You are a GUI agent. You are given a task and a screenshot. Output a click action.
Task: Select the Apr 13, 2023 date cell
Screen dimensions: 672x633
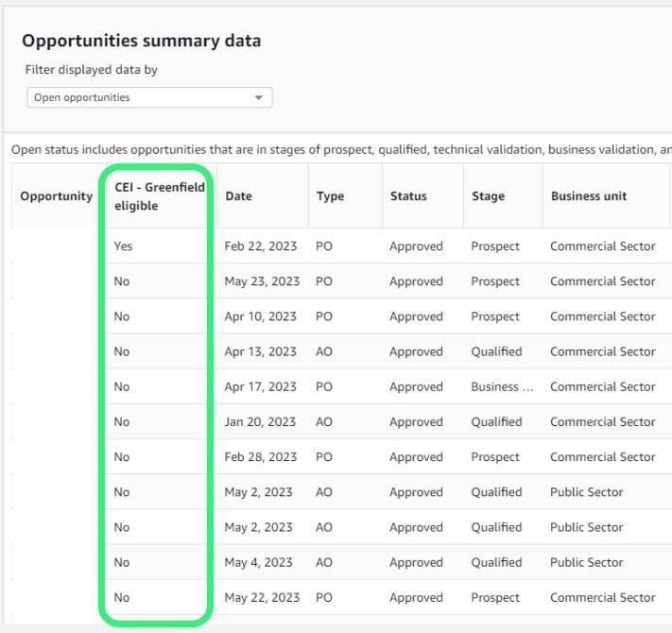click(260, 351)
